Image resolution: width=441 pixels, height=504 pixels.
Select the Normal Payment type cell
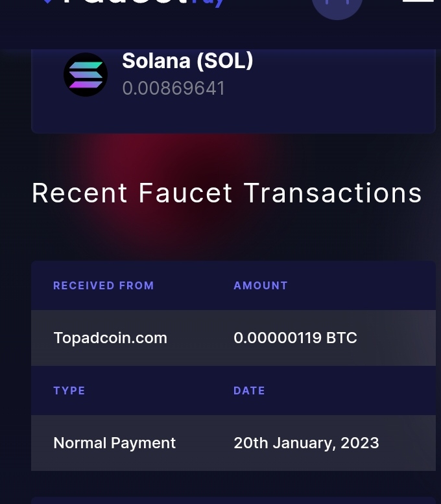114,443
